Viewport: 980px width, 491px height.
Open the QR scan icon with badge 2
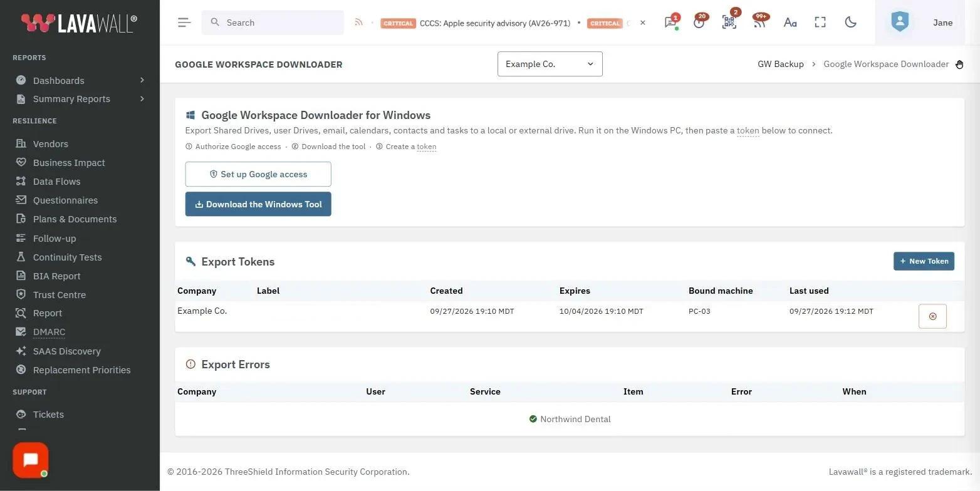[x=729, y=23]
